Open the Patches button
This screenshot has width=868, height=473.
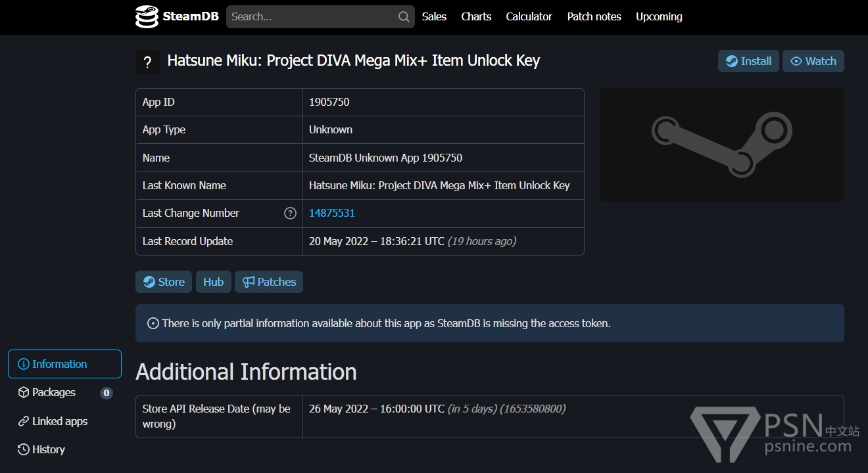269,282
